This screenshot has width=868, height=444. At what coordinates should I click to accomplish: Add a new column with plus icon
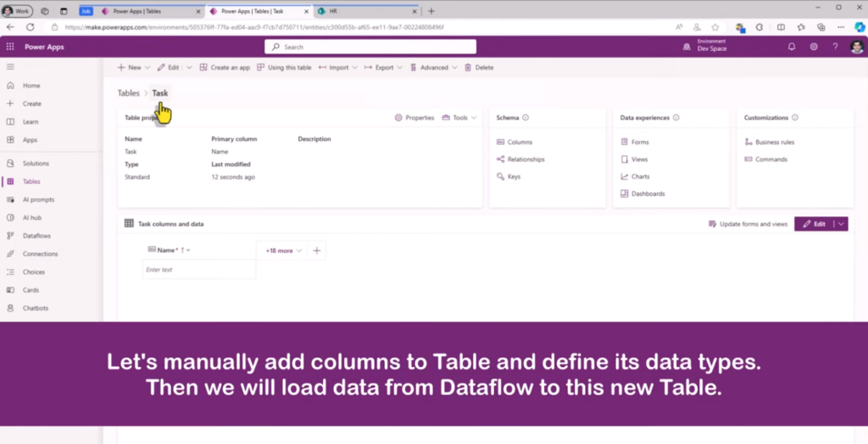pos(317,251)
